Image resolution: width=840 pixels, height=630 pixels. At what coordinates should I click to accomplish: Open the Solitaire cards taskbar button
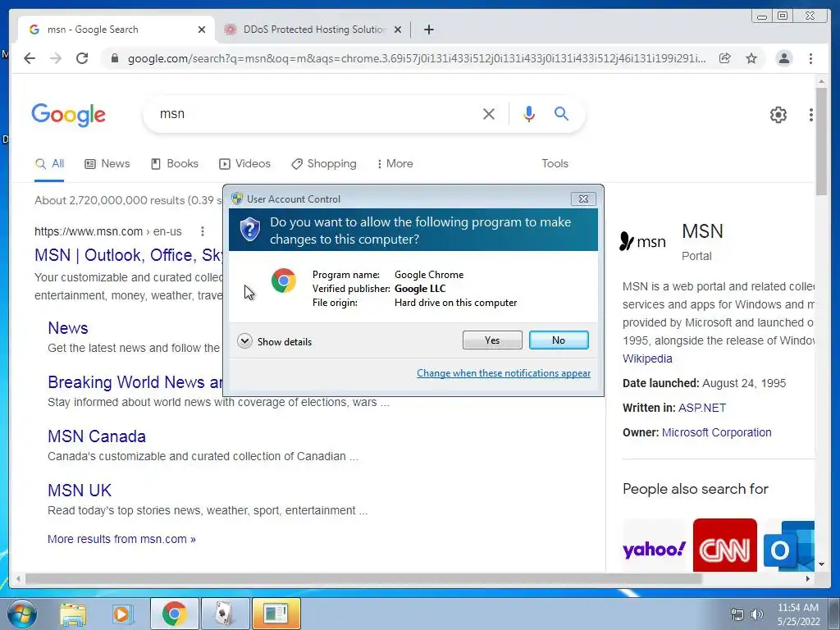(225, 614)
